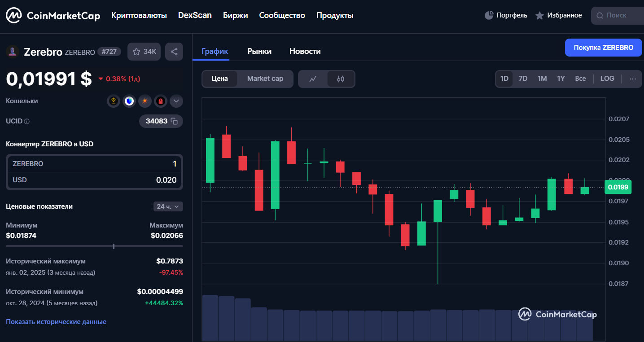The height and width of the screenshot is (342, 644).
Task: Switch to line chart view
Action: click(x=313, y=79)
